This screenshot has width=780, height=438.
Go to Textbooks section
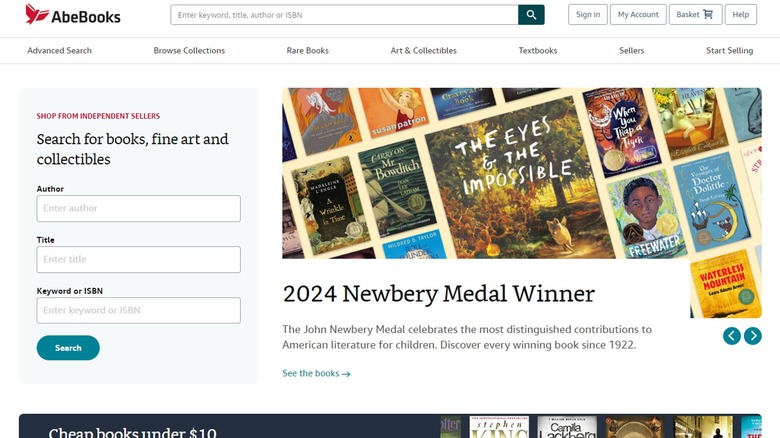coord(538,51)
